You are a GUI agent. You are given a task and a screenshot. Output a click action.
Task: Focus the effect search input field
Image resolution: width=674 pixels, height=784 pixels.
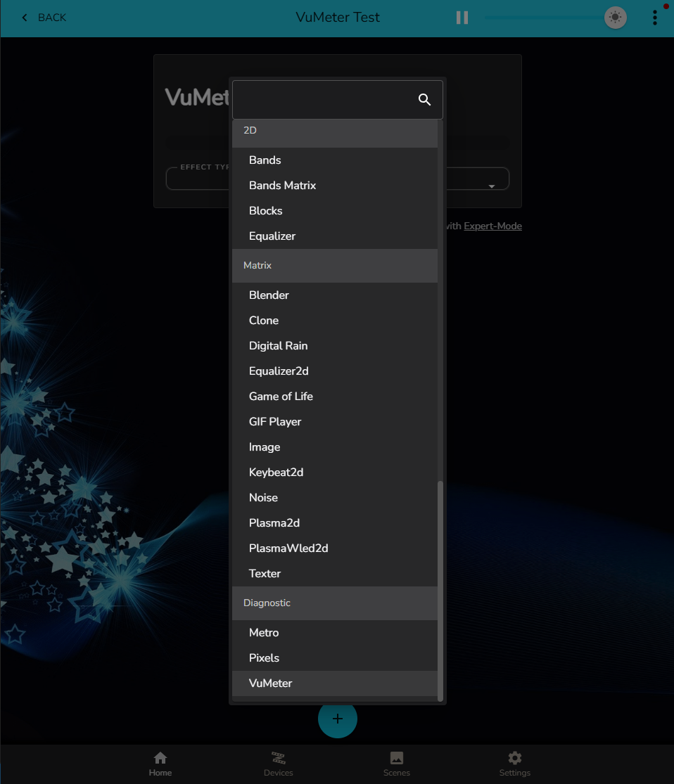(337, 100)
